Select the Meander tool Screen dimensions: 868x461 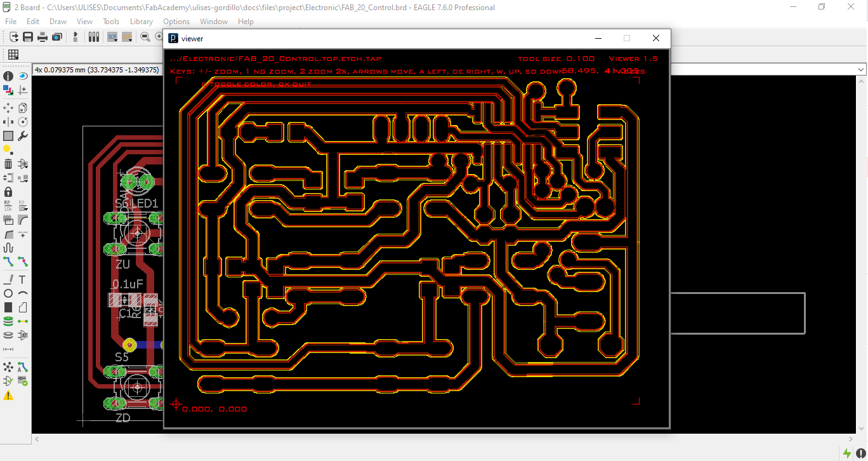pyautogui.click(x=8, y=248)
